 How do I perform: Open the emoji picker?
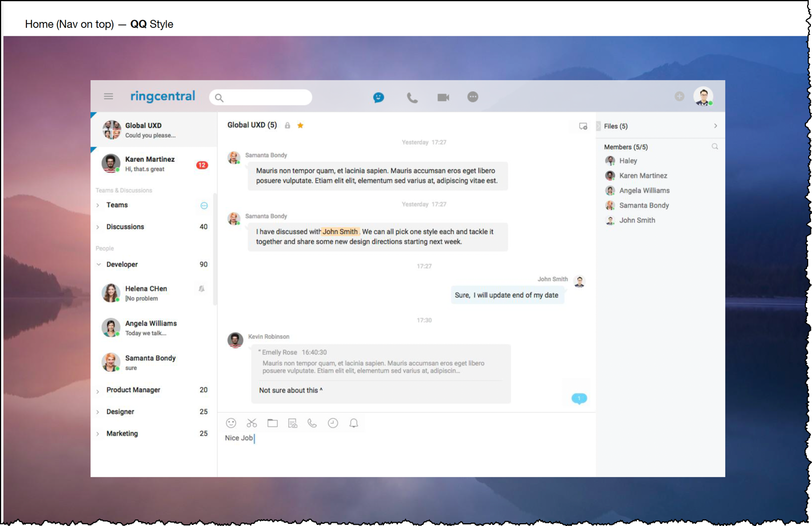[x=231, y=423]
